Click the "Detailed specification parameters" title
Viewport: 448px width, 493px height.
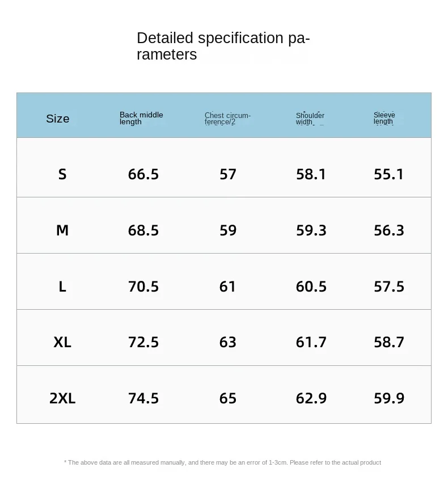tap(223, 46)
